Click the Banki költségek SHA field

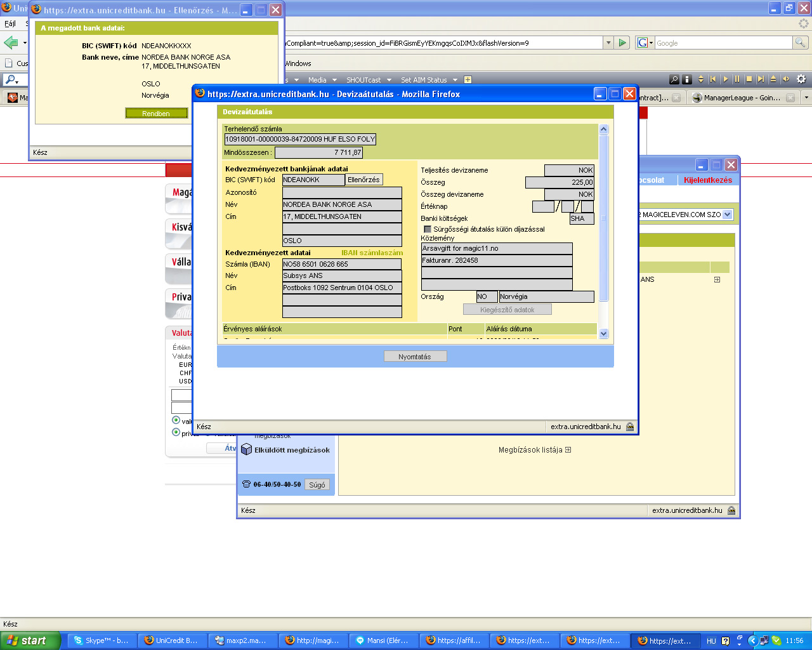(x=582, y=218)
